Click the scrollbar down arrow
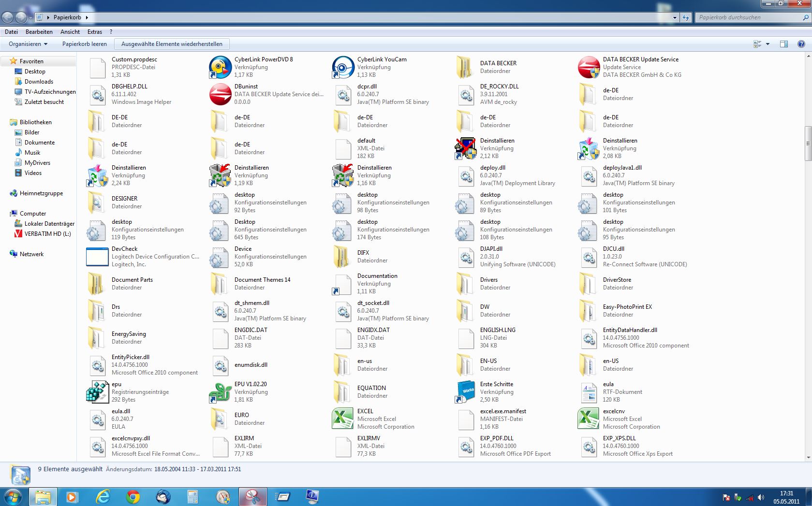Image resolution: width=812 pixels, height=506 pixels. 808,458
